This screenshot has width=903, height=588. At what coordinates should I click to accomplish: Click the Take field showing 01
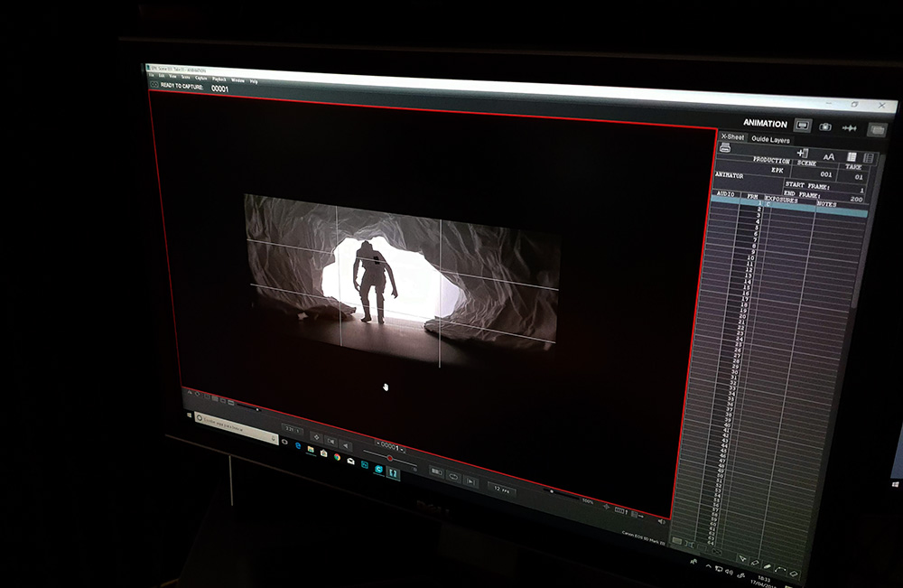click(859, 177)
